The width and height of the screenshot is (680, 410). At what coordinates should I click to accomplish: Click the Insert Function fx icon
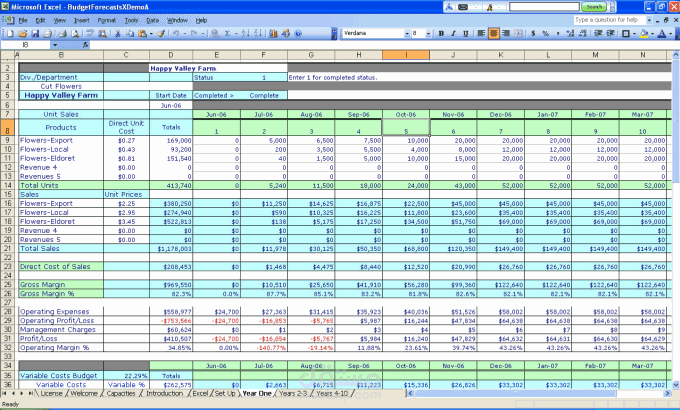85,45
